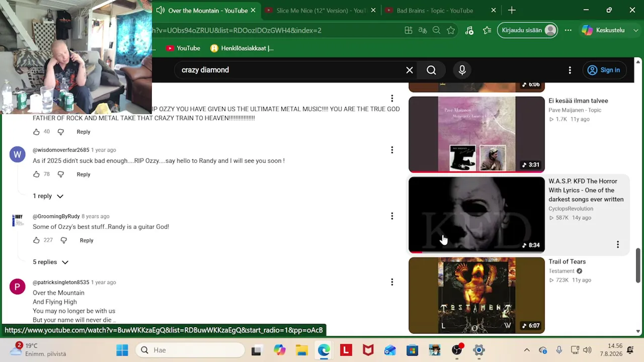The height and width of the screenshot is (362, 644).
Task: Switch to Slice Me Nice tab
Action: [321, 10]
